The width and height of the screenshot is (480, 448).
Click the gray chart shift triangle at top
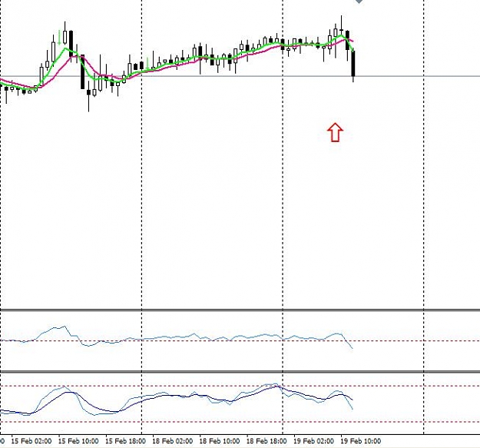pos(359,2)
